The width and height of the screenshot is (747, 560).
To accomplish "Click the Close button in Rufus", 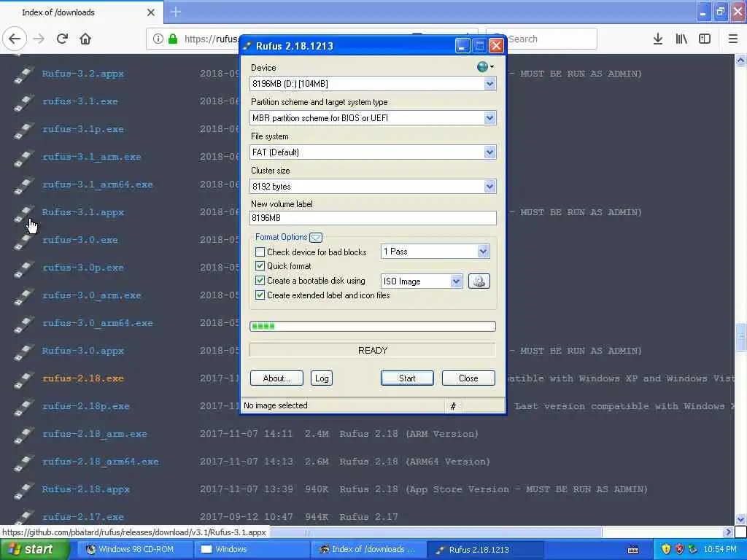I will click(468, 378).
